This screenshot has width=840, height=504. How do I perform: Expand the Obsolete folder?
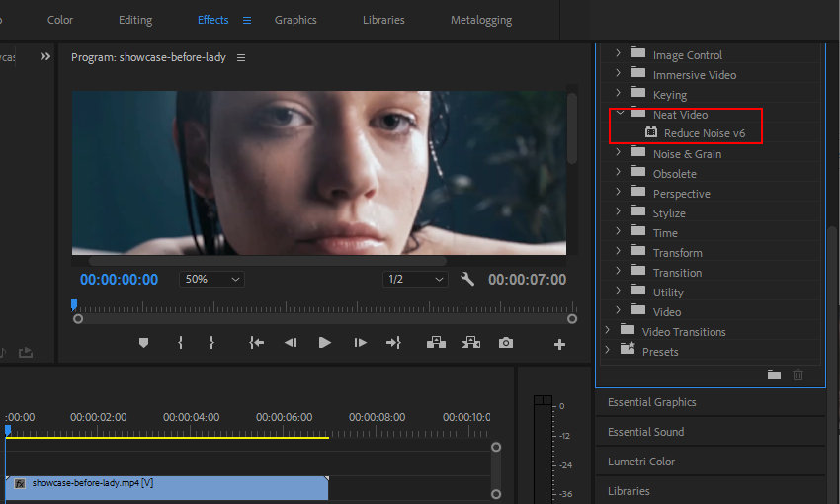(619, 172)
